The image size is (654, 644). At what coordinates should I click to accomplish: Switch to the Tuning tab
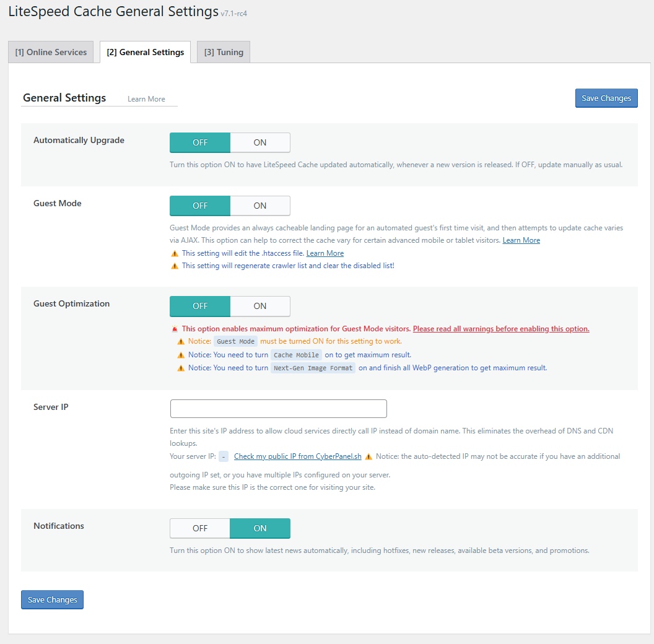(224, 52)
